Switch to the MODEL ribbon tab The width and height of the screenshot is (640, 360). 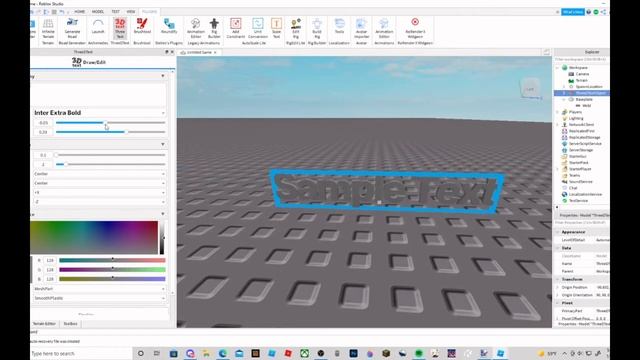[x=98, y=11]
